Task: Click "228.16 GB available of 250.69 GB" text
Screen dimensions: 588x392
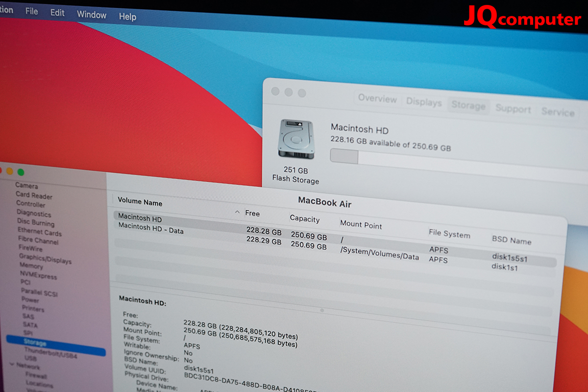Action: click(391, 144)
